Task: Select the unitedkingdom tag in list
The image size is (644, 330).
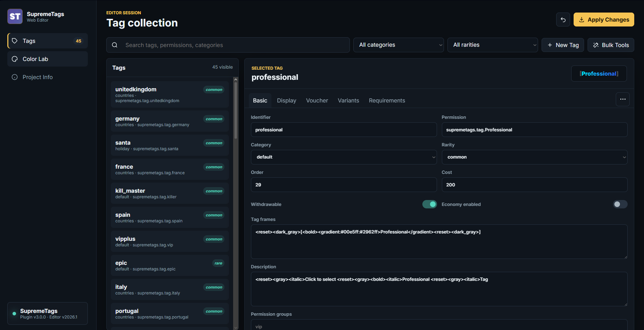Action: (x=170, y=94)
